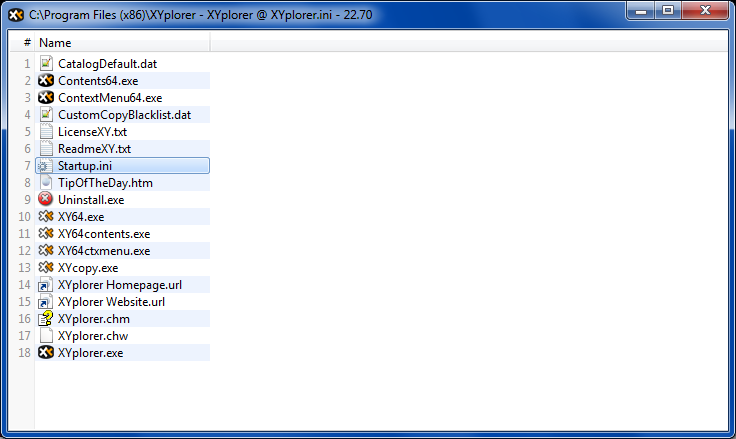Select the ContextMenu64.exe file name
Viewport: 736px width, 439px height.
coord(110,98)
